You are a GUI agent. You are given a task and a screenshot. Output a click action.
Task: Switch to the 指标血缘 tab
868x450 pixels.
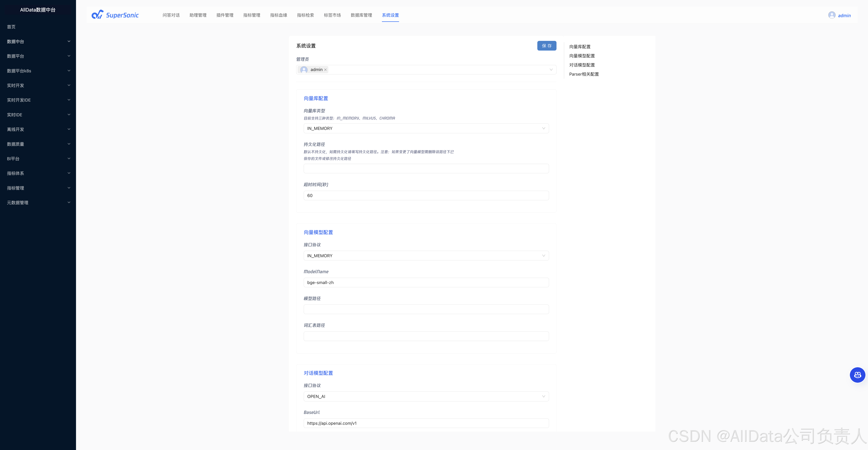pyautogui.click(x=278, y=15)
